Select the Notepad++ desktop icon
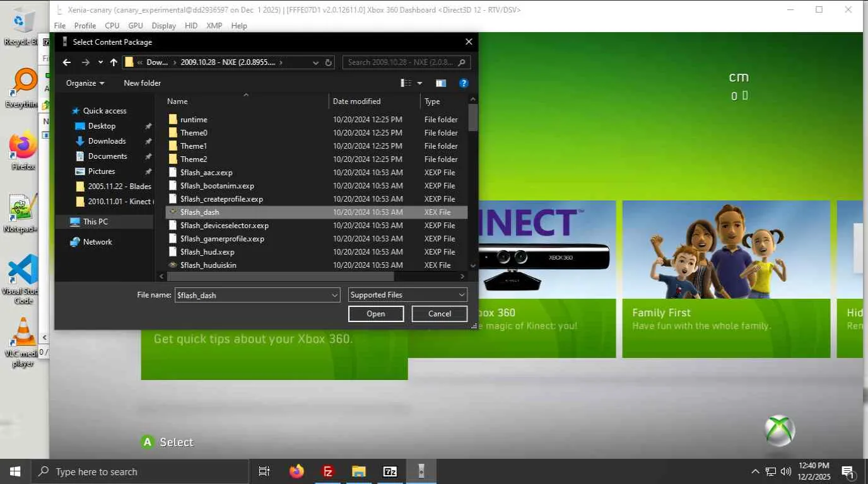 [23, 213]
